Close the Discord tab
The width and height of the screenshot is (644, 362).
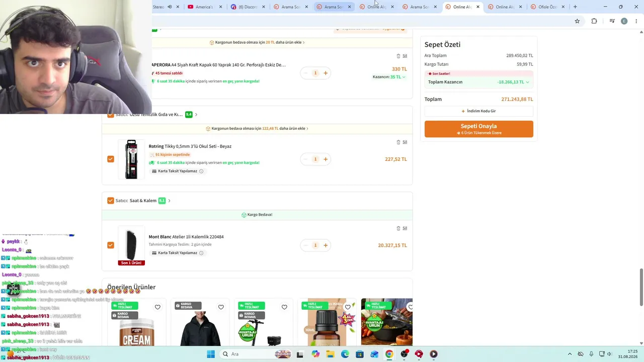263,7
